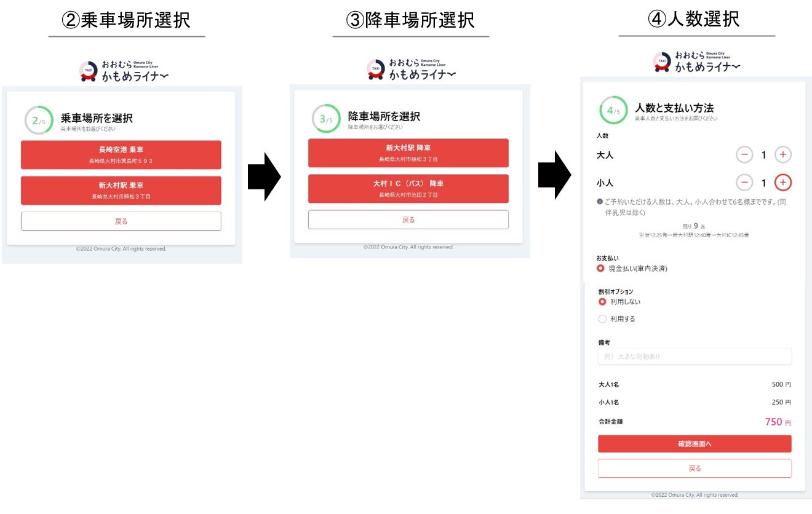This screenshot has width=812, height=514.
Task: Proceed with 確認画面へ button
Action: [695, 444]
